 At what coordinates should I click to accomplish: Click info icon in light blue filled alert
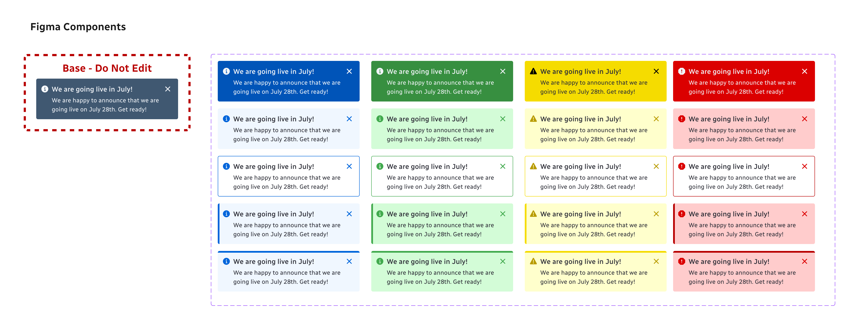point(226,119)
